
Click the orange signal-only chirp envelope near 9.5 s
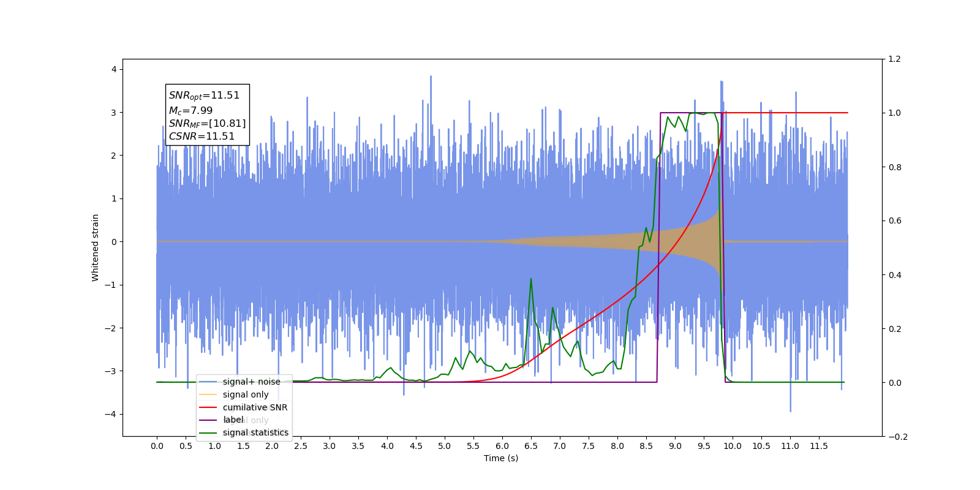pos(704,241)
